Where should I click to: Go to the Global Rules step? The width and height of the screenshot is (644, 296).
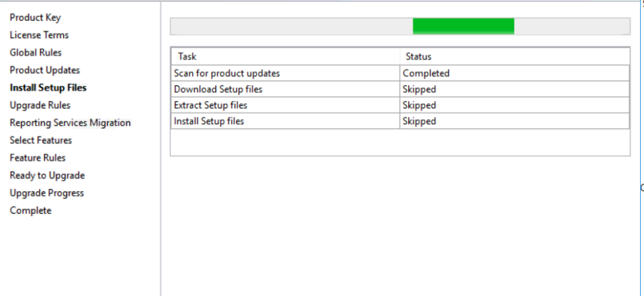click(35, 53)
